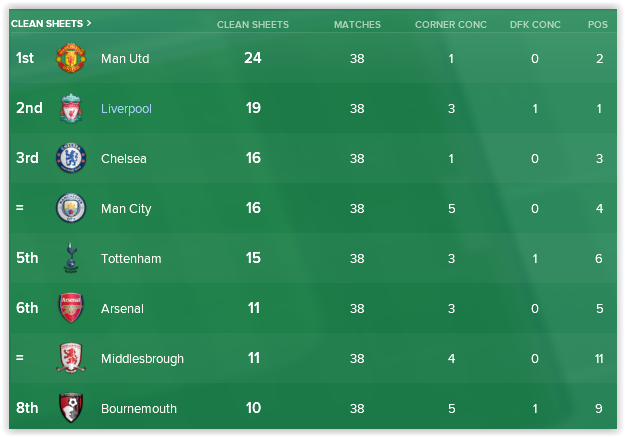625x437 pixels.
Task: Open the Liverpool team link
Action: point(126,108)
